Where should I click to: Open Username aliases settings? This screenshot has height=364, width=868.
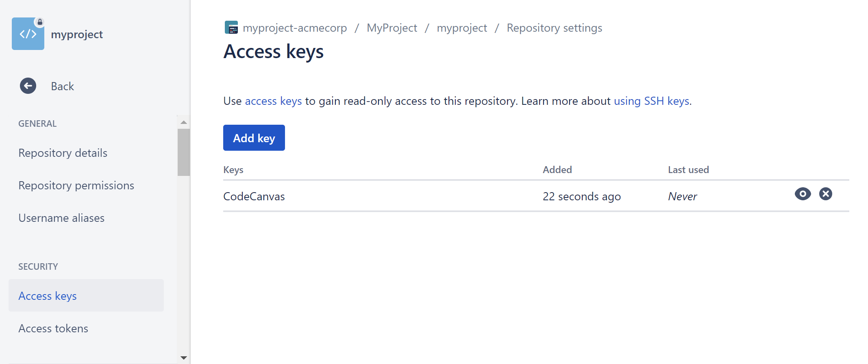click(x=61, y=218)
